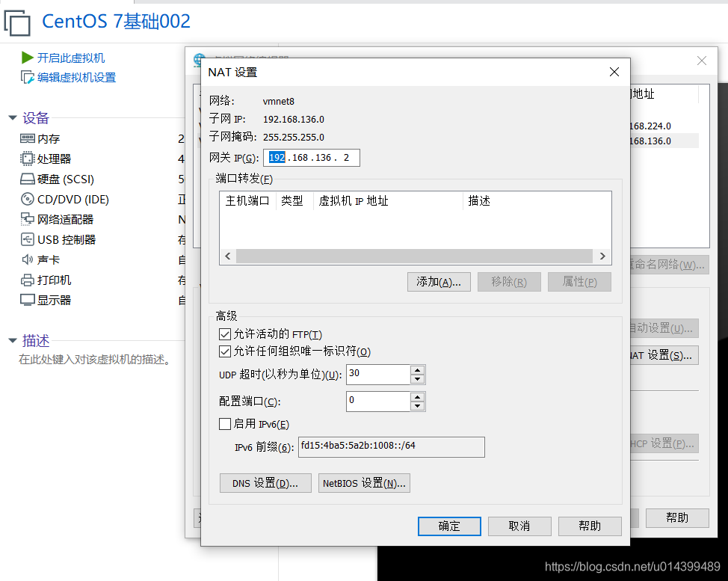Select the printer device icon
The width and height of the screenshot is (728, 581).
[x=28, y=280]
